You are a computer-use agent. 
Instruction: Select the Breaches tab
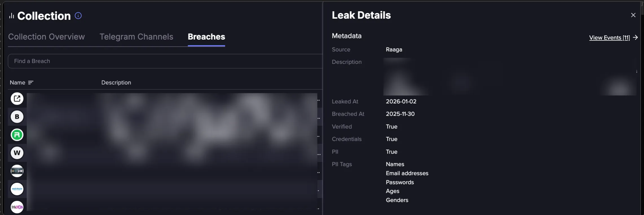(x=206, y=37)
